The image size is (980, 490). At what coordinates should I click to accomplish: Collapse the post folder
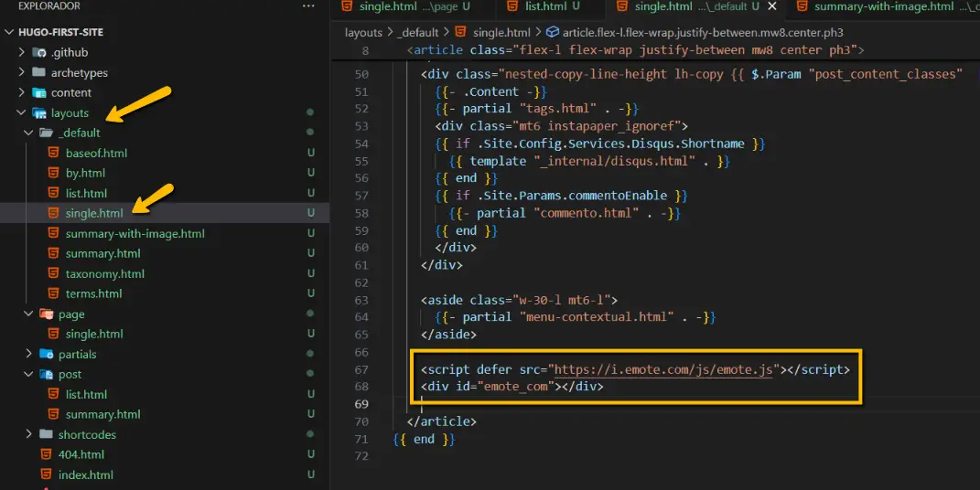coord(28,375)
